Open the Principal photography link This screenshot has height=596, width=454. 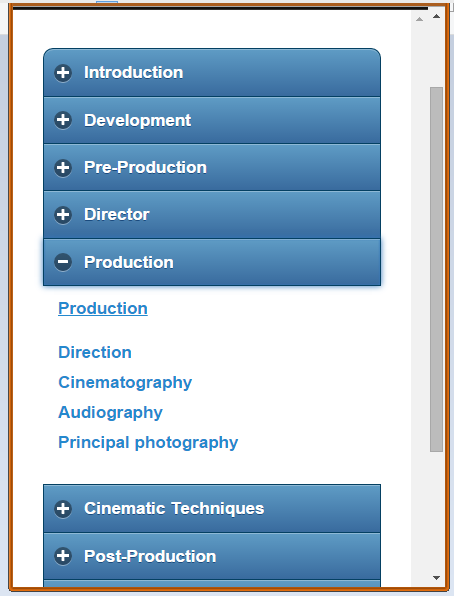tap(148, 443)
